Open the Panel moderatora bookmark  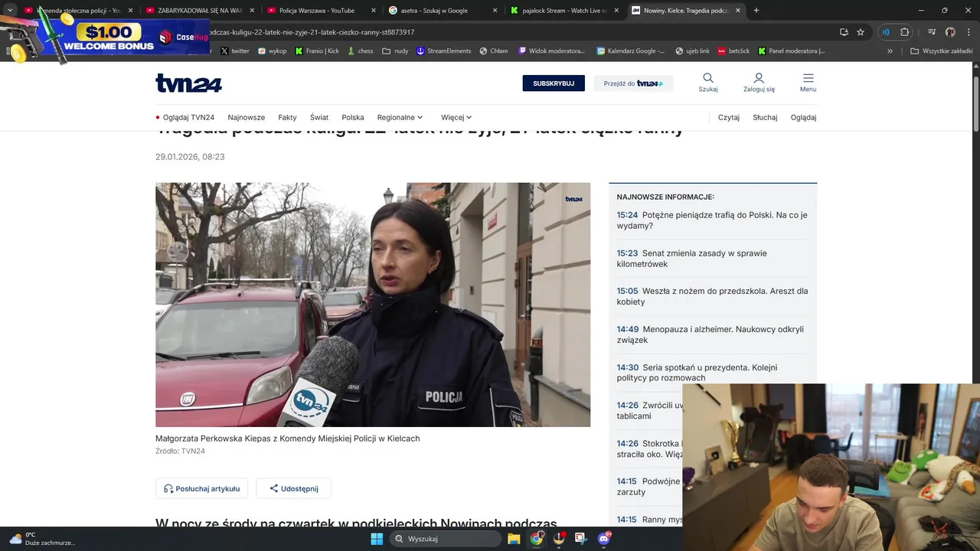[x=792, y=51]
